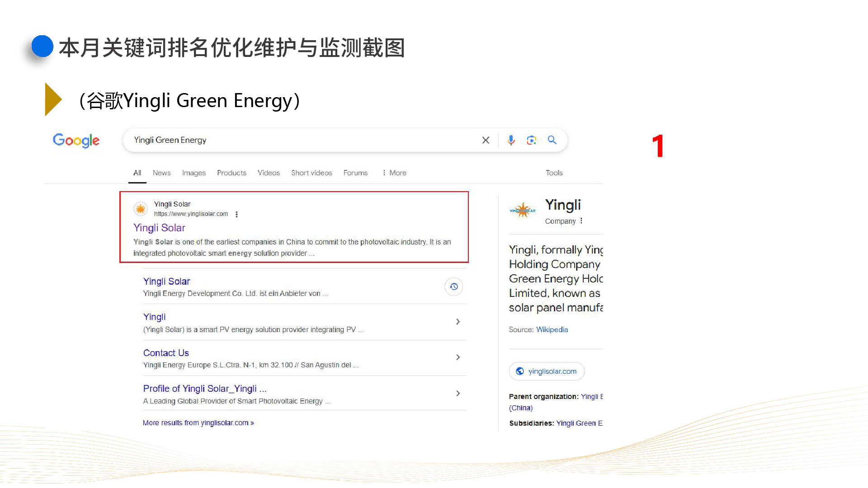Start voice search with the microphone icon
This screenshot has height=488, width=868.
pos(511,140)
